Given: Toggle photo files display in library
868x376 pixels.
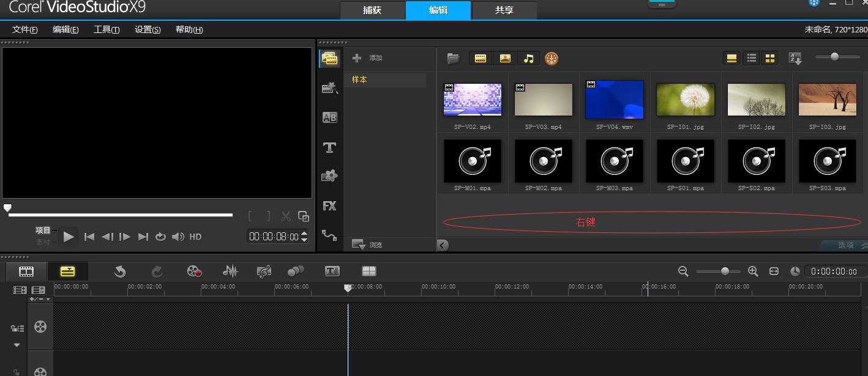Looking at the screenshot, I should coord(505,59).
